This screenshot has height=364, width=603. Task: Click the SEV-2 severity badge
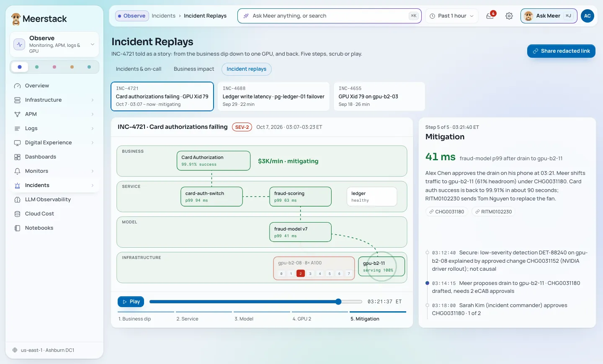tap(242, 127)
